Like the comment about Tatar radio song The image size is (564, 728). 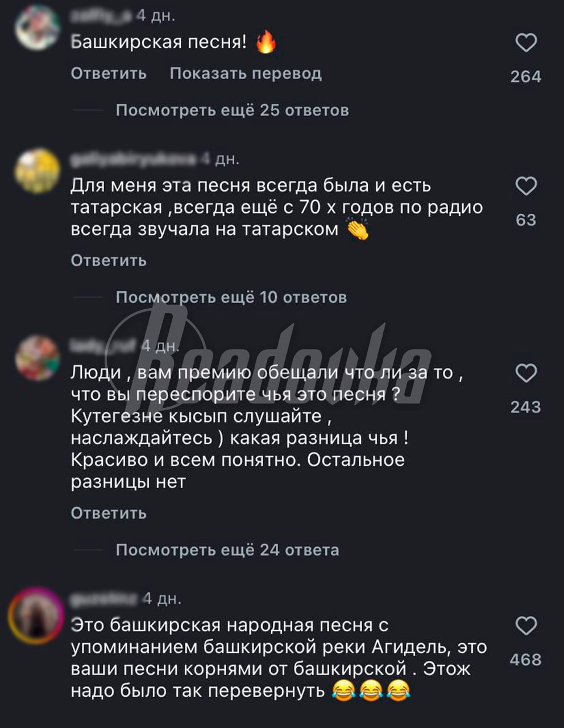pos(526,186)
